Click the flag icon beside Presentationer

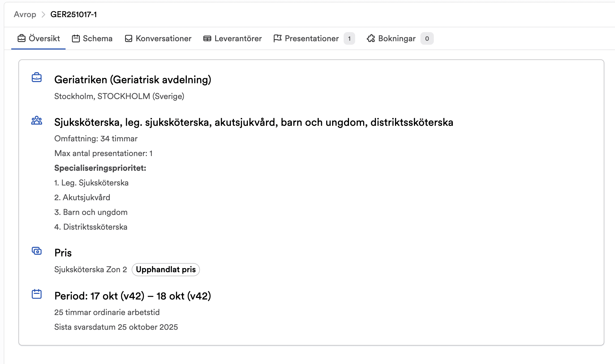(278, 39)
